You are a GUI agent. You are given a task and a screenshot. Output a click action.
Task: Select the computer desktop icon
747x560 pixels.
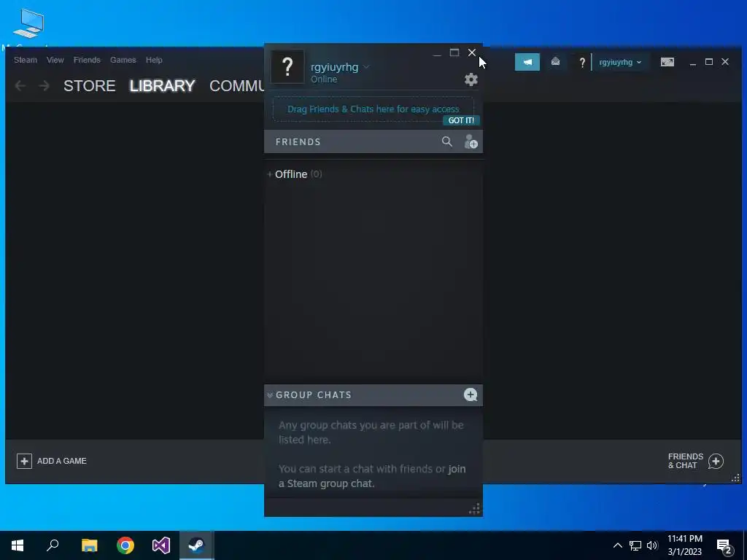pyautogui.click(x=28, y=24)
